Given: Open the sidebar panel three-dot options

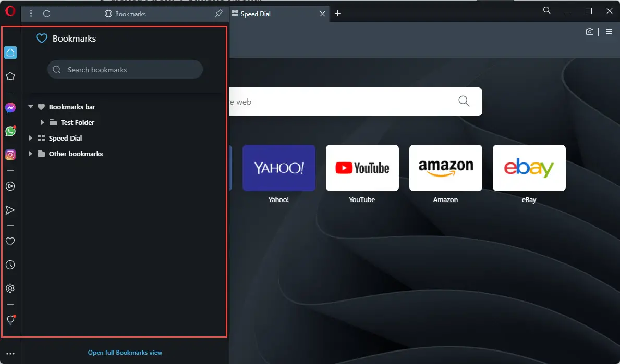Looking at the screenshot, I should 31,14.
